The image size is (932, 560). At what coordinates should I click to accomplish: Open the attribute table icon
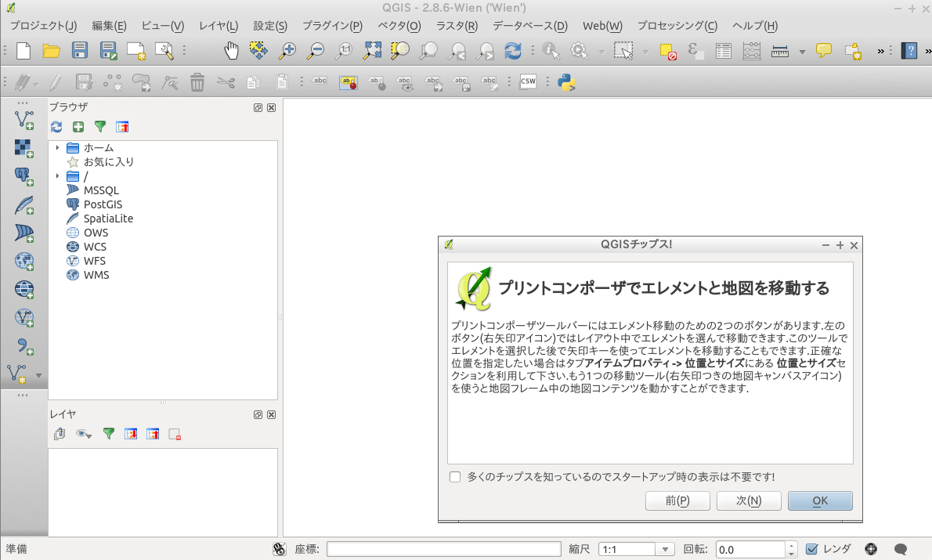click(x=724, y=51)
